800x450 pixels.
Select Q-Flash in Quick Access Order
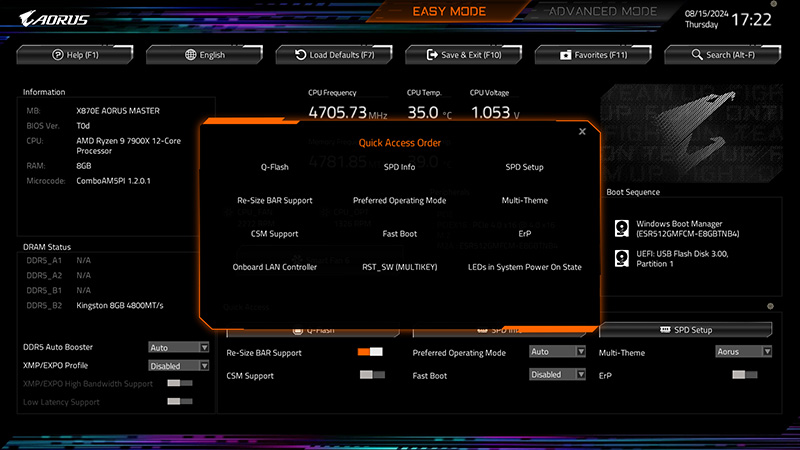tap(275, 167)
